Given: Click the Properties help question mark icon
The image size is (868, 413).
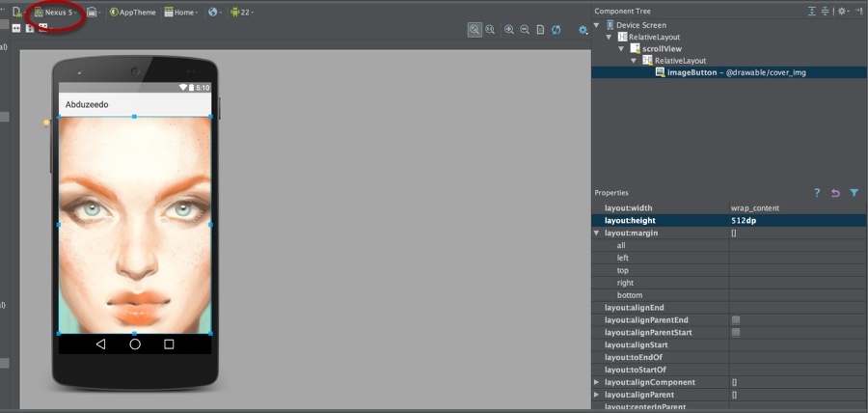Looking at the screenshot, I should click(817, 193).
